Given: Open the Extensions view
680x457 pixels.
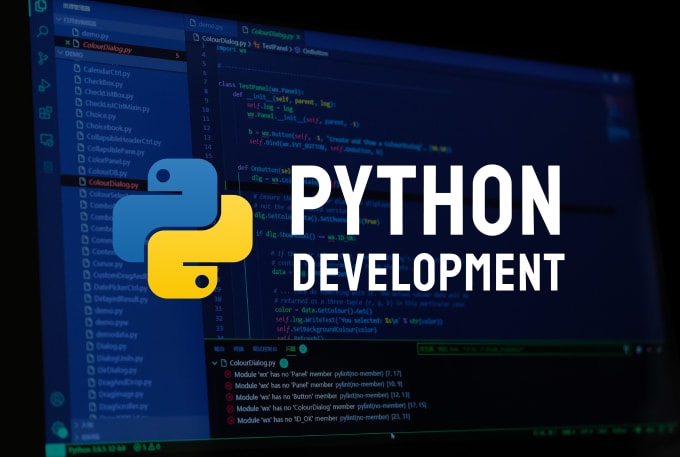Looking at the screenshot, I should tap(46, 113).
